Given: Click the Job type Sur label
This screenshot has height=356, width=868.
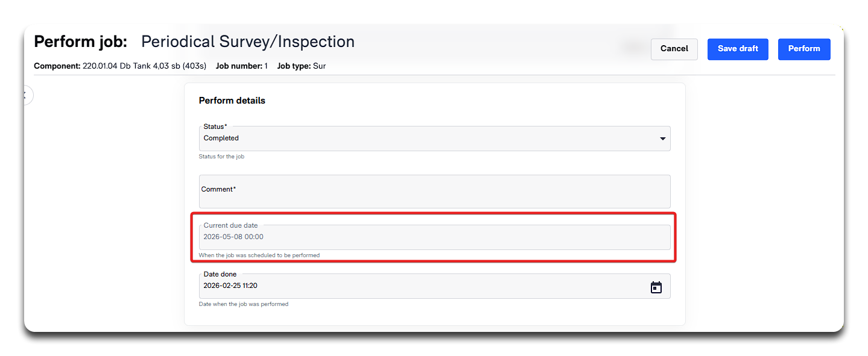Looking at the screenshot, I should coord(301,66).
